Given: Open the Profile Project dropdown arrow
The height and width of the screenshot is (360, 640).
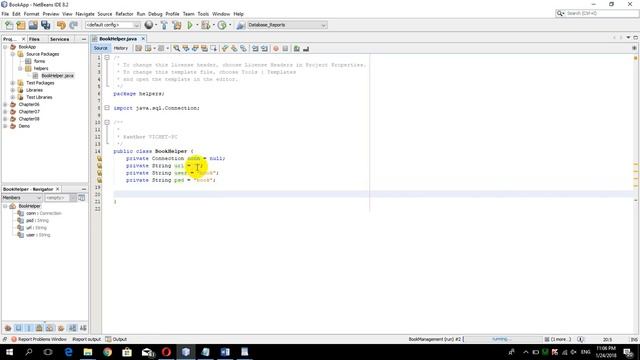Looking at the screenshot, I should [230, 25].
